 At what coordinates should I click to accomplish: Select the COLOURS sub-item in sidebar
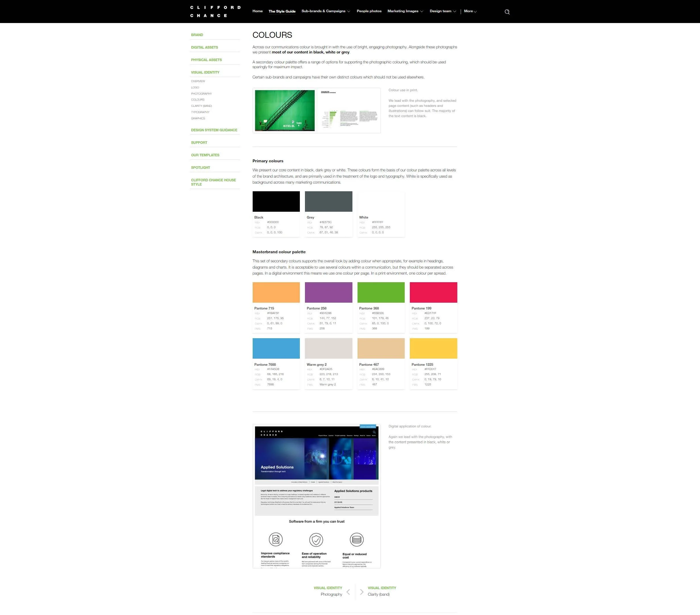(x=198, y=100)
